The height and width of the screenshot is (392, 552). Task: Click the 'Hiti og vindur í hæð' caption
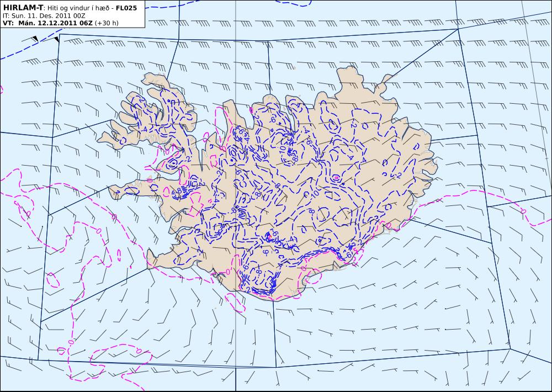[x=78, y=8]
